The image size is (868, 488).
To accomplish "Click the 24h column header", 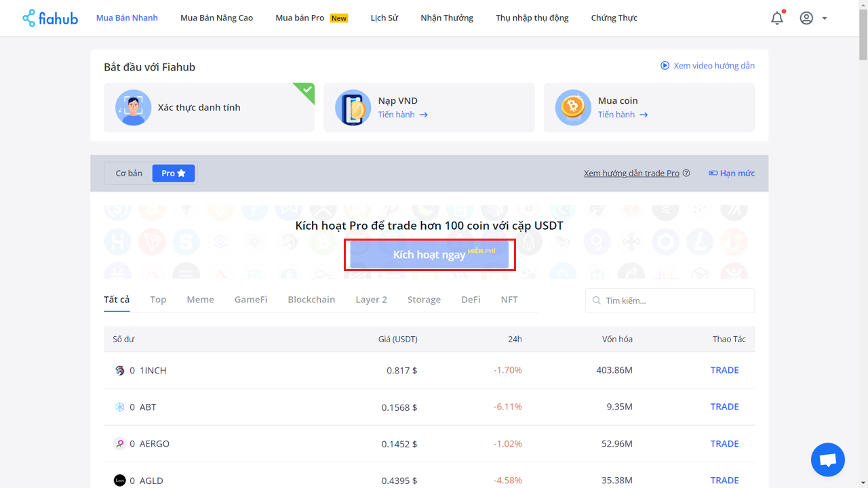I will [x=515, y=339].
